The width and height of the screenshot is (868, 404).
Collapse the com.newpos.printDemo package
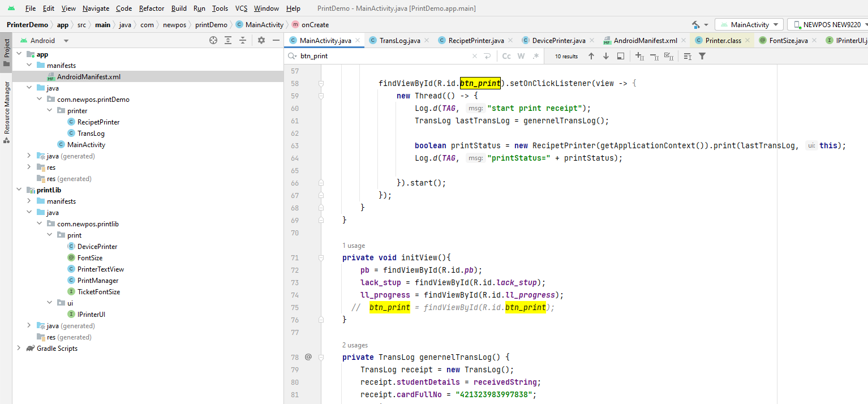pyautogui.click(x=40, y=99)
